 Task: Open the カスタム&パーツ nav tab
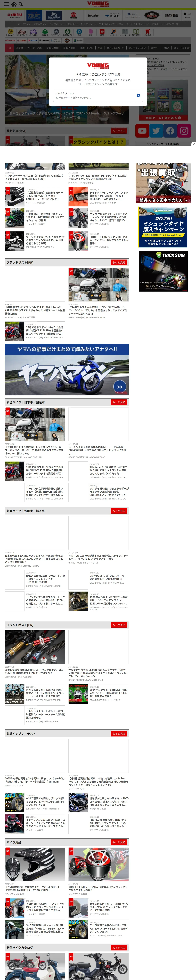[116, 48]
